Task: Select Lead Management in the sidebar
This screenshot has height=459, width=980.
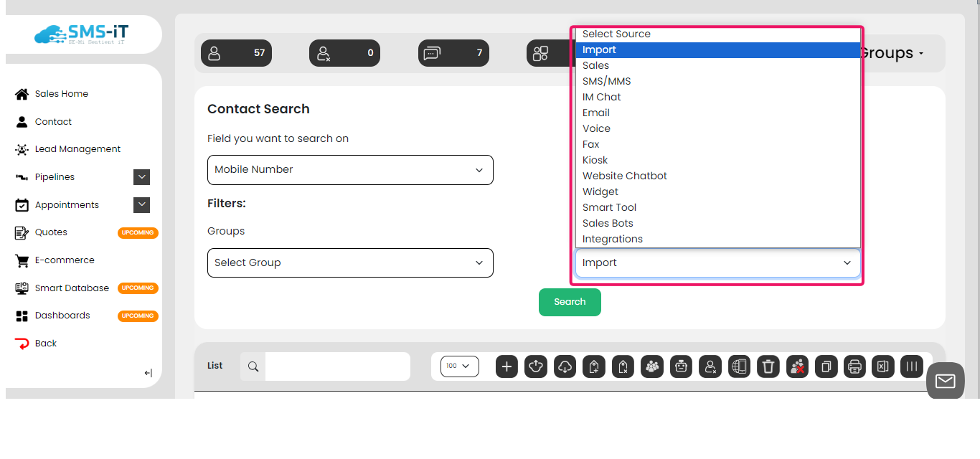Action: click(x=77, y=148)
